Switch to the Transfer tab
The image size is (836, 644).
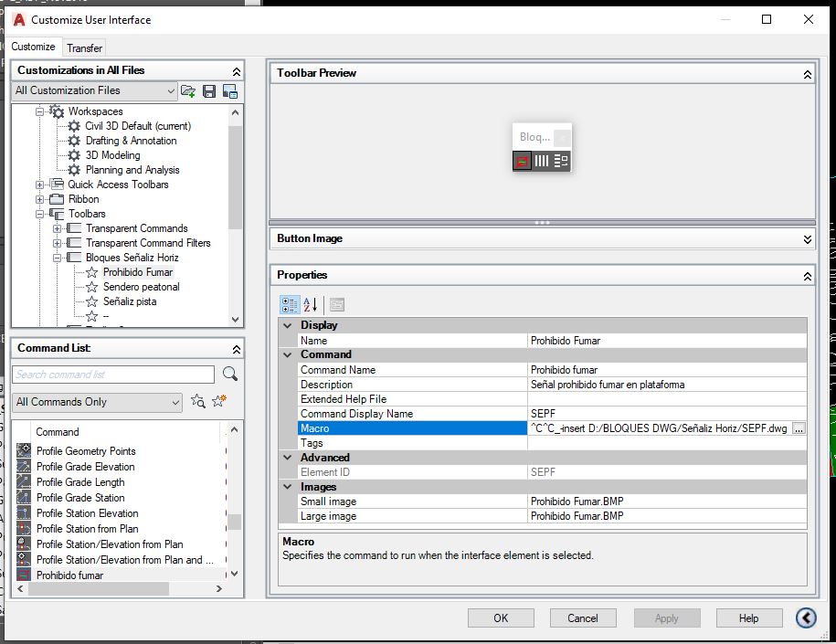coord(84,48)
